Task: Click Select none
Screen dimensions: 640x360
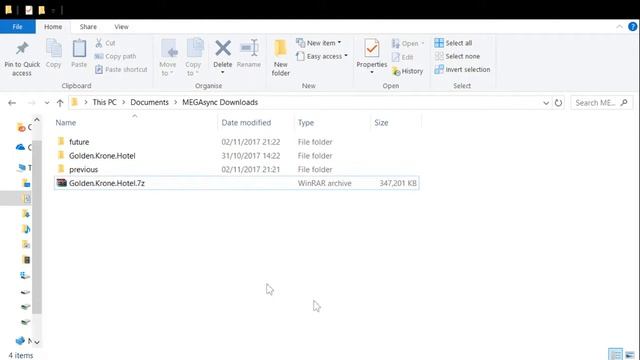Action: 457,56
